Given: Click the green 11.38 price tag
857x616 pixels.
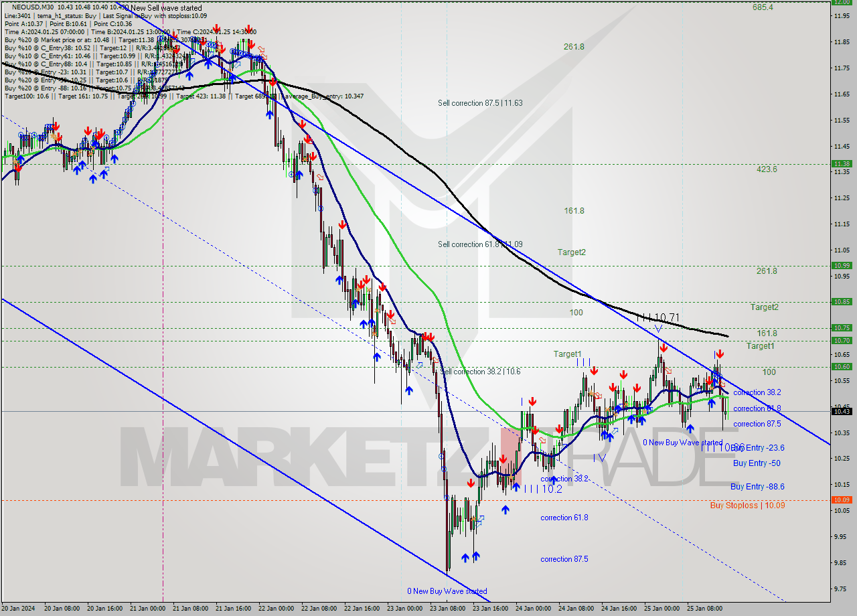Looking at the screenshot, I should click(842, 163).
